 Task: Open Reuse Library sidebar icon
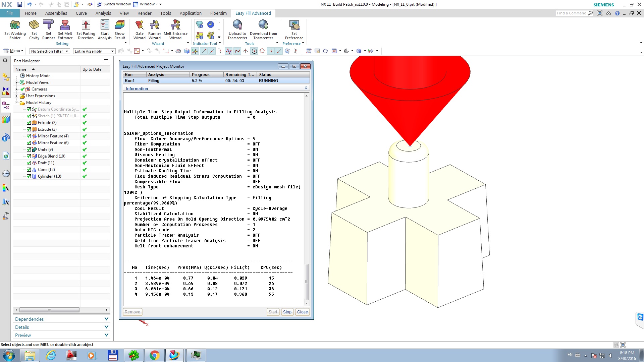point(6,120)
